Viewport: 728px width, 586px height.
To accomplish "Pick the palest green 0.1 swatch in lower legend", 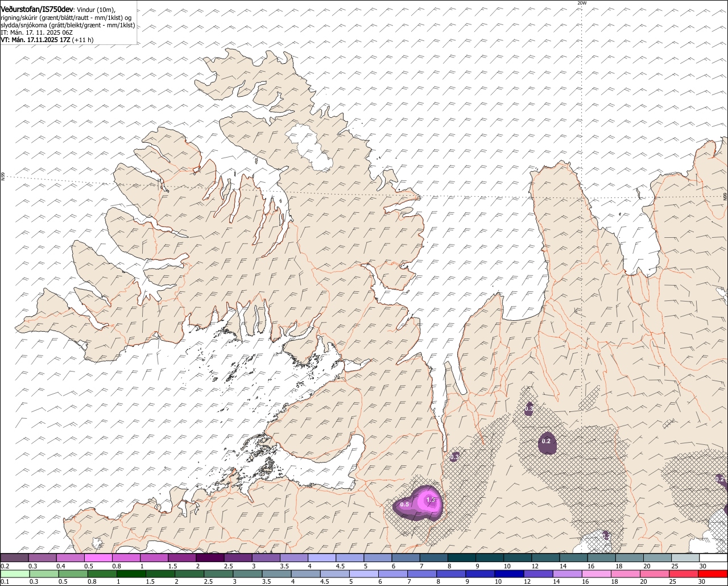I will pos(15,573).
